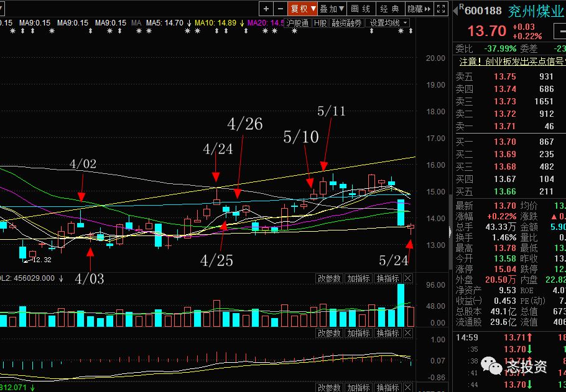This screenshot has height=392, width=566.
Task: Close the volume indicator panel
Action: tap(407, 278)
